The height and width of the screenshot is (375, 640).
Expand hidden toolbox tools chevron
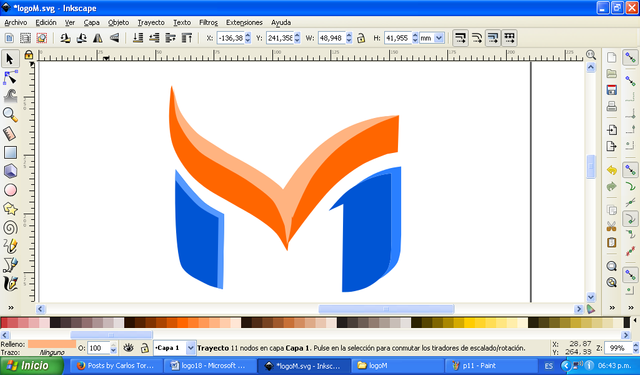coord(11,308)
